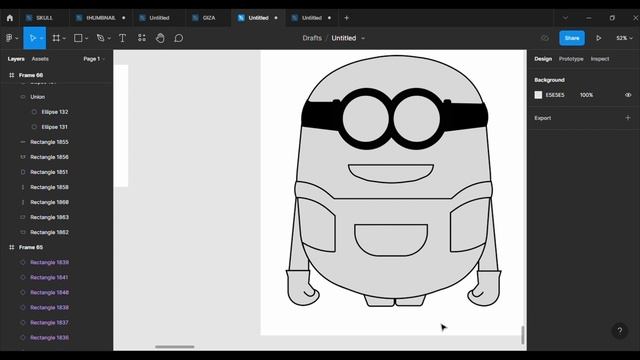
Task: Open file name options chevron next to Untitled
Action: pos(363,38)
